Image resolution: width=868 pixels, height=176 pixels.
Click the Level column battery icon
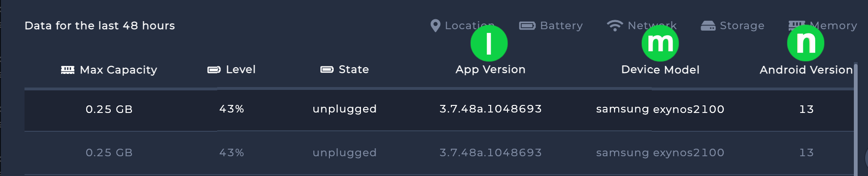click(214, 70)
